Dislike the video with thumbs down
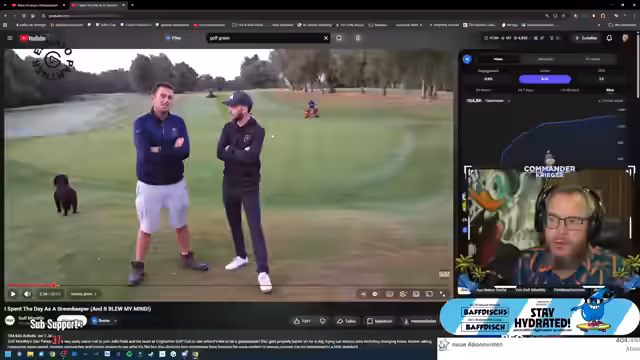Image resolution: width=640 pixels, height=360 pixels. tap(323, 321)
